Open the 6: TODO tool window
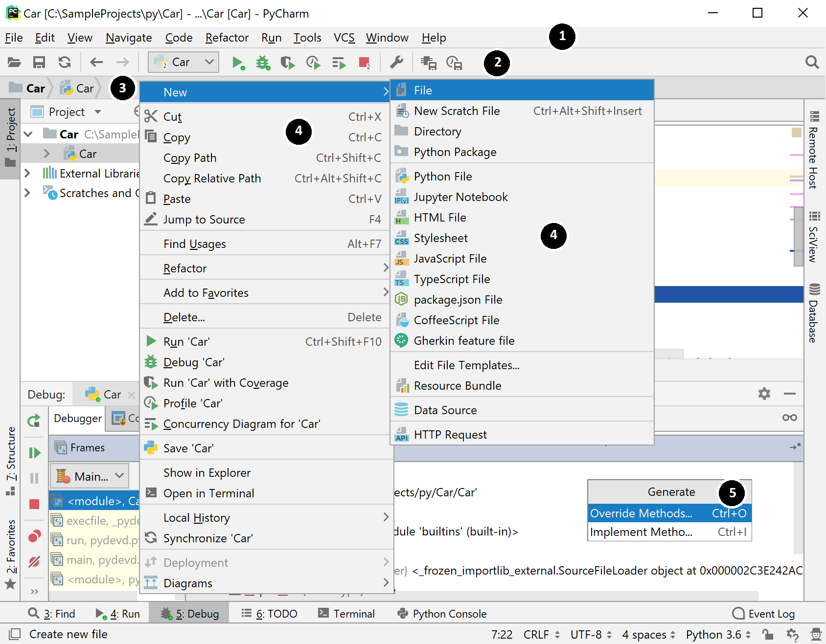Screen dimensions: 826x644 (270, 614)
